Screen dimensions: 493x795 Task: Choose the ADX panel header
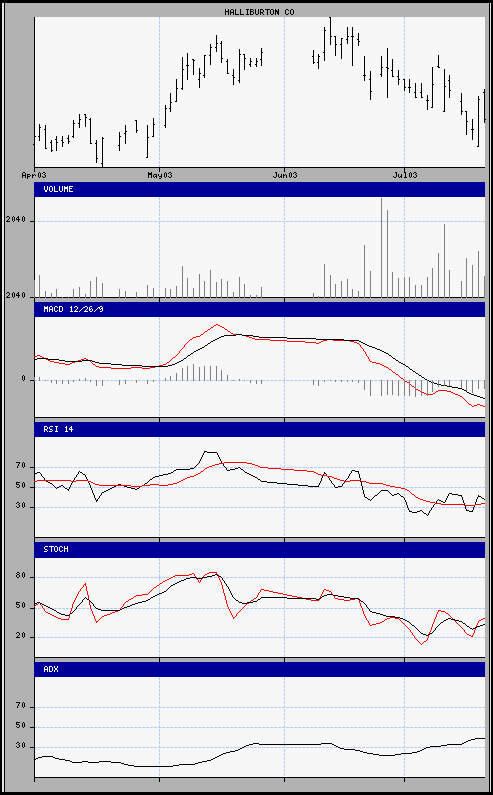[259, 669]
